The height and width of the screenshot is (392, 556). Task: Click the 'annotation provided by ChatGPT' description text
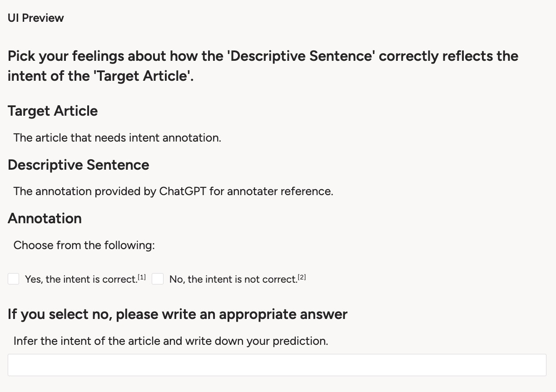click(173, 191)
